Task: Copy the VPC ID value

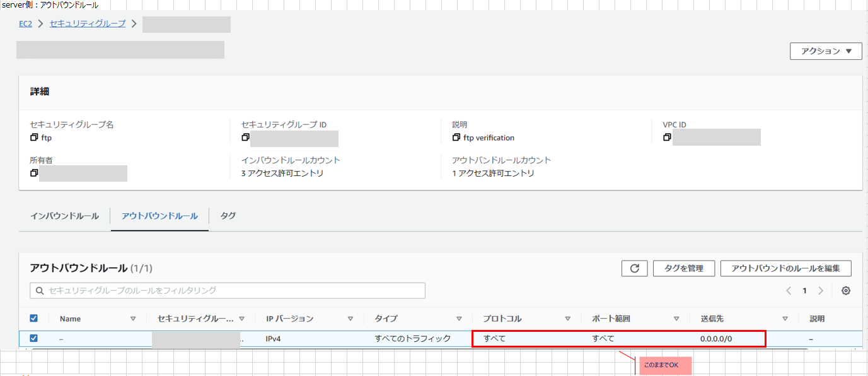Action: point(667,137)
